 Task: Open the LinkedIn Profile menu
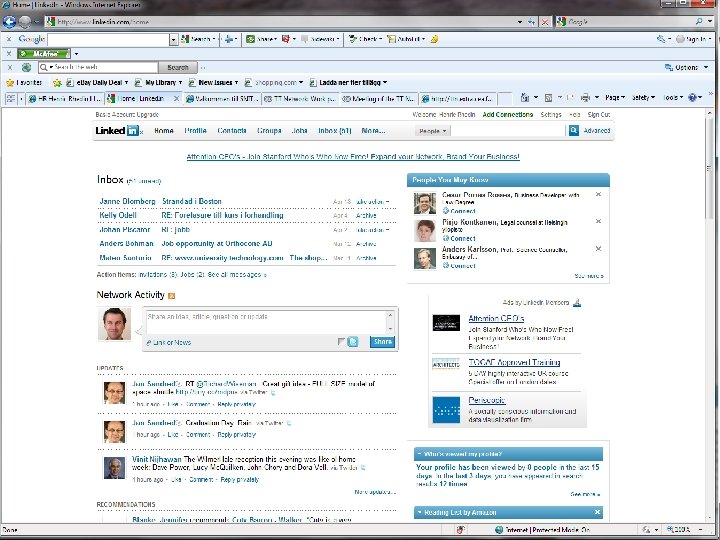point(195,130)
